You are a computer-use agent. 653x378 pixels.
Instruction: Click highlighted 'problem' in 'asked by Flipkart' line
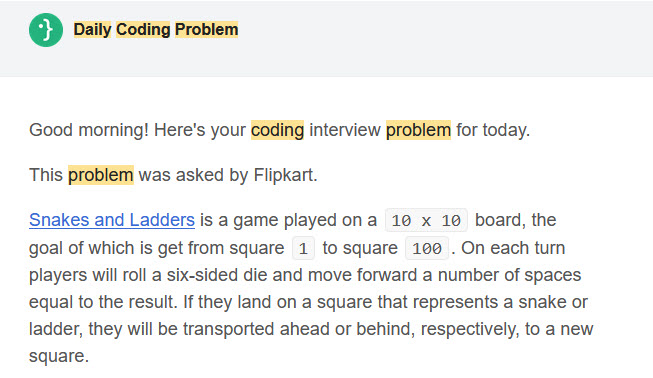coord(101,175)
